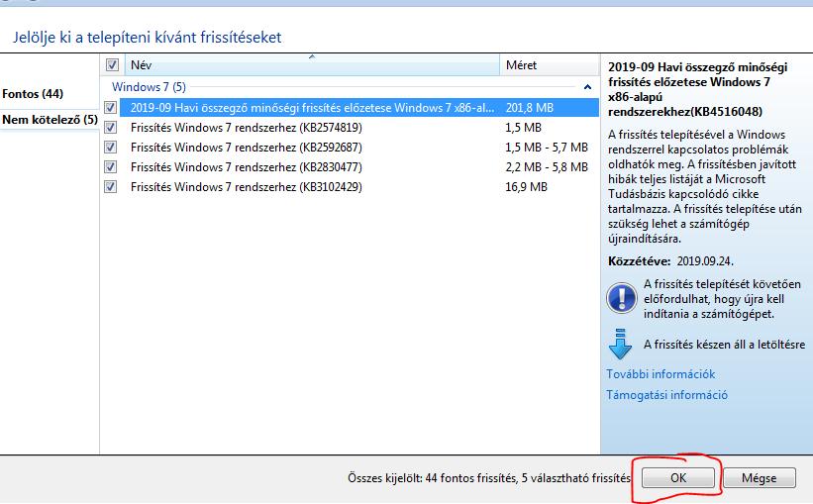Click the 16,9 MB size value
This screenshot has height=504, width=813.
[526, 186]
